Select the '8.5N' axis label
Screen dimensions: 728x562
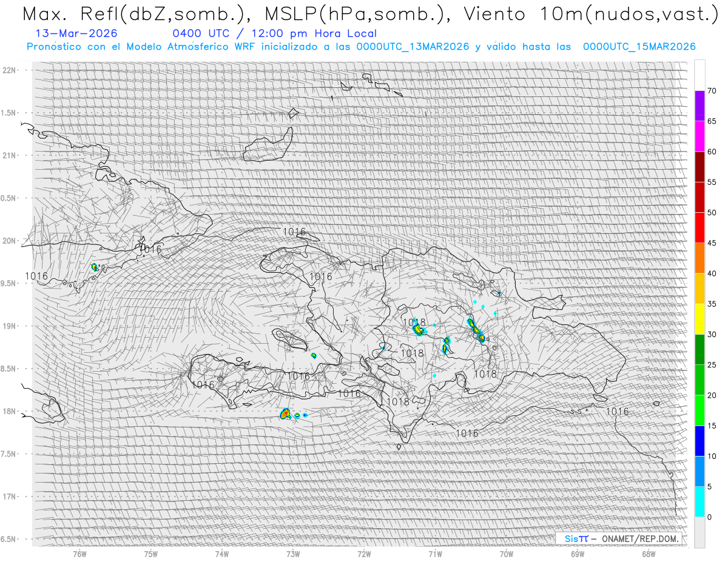pyautogui.click(x=9, y=369)
